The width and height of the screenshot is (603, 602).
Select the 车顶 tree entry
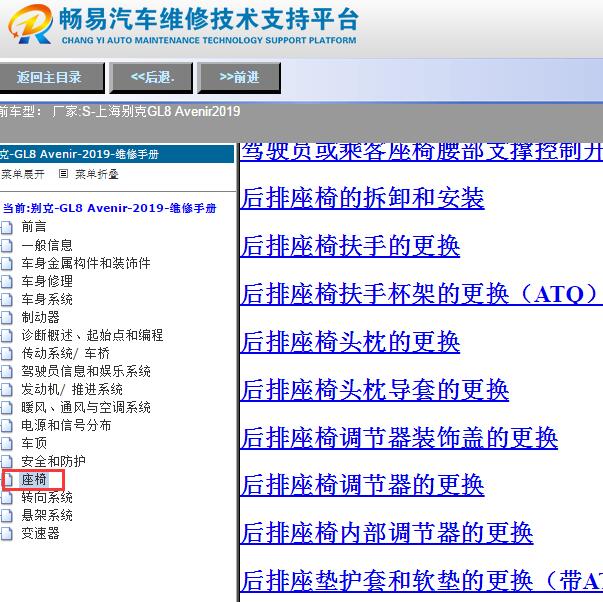[34, 443]
